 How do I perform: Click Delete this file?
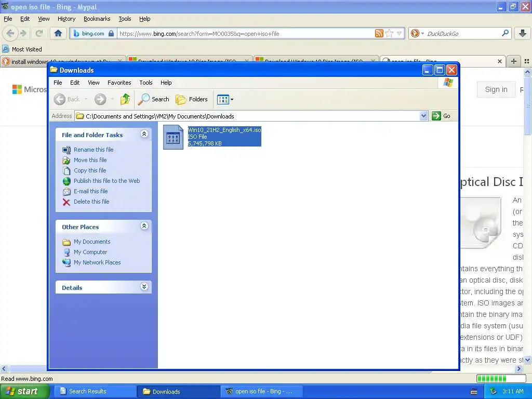(x=91, y=202)
